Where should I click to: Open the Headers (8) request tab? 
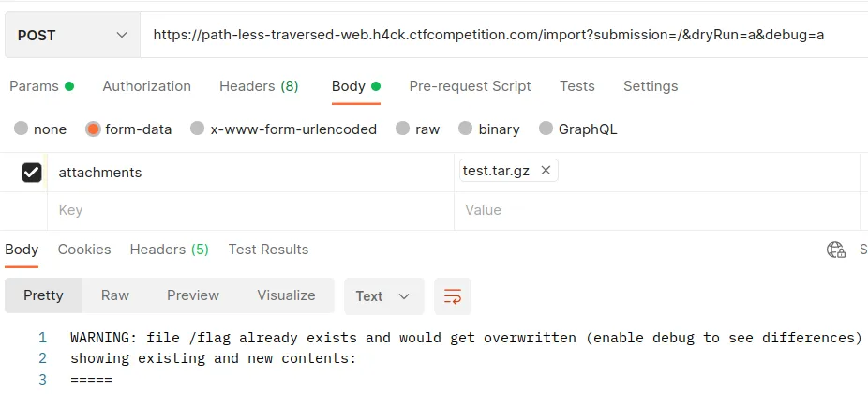click(259, 86)
